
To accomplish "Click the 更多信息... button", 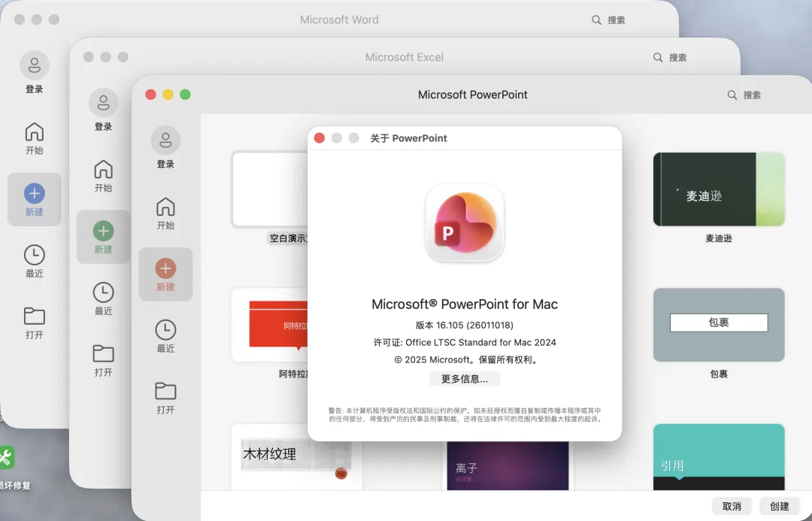I will pyautogui.click(x=465, y=379).
